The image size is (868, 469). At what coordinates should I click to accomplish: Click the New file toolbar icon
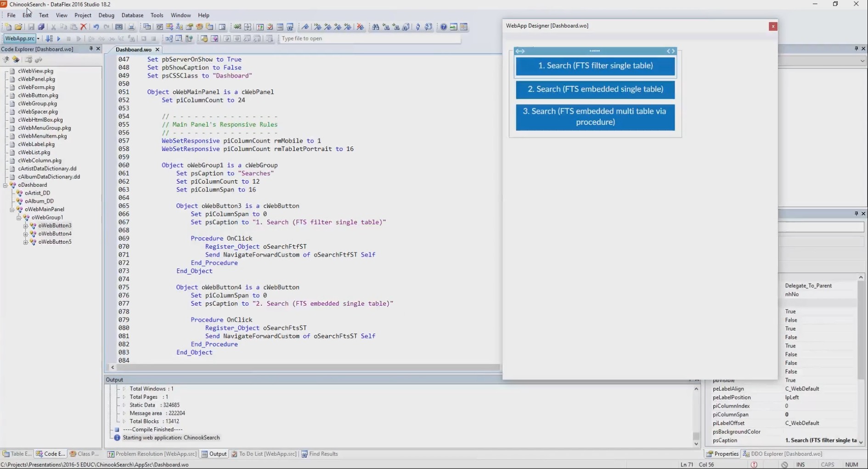[x=8, y=27]
